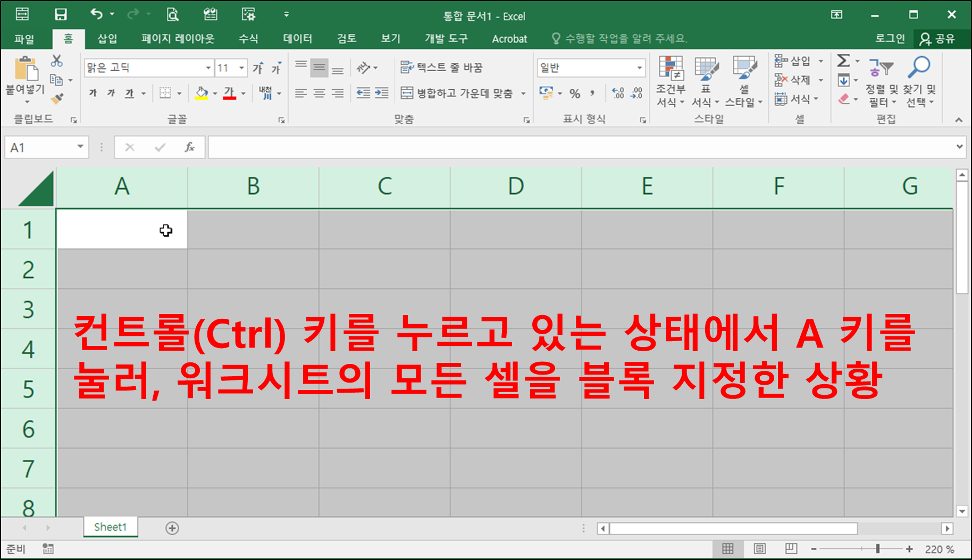
Task: Open the Insert (삽입) tab
Action: [107, 39]
